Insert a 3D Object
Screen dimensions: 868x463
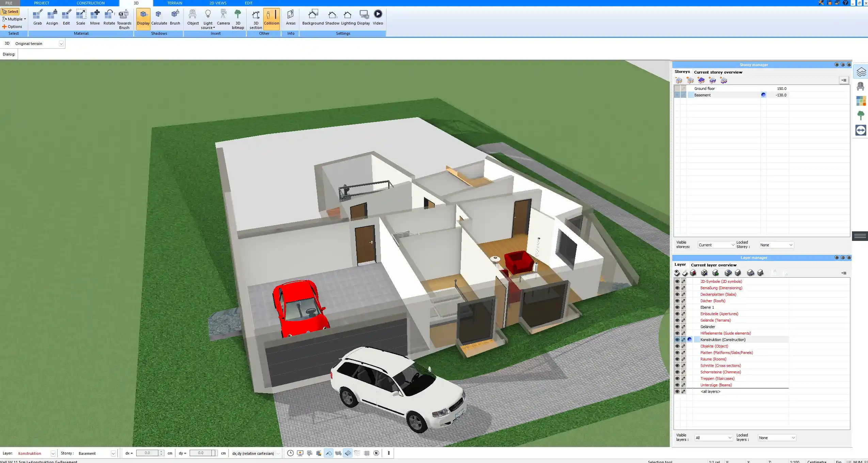pos(193,18)
